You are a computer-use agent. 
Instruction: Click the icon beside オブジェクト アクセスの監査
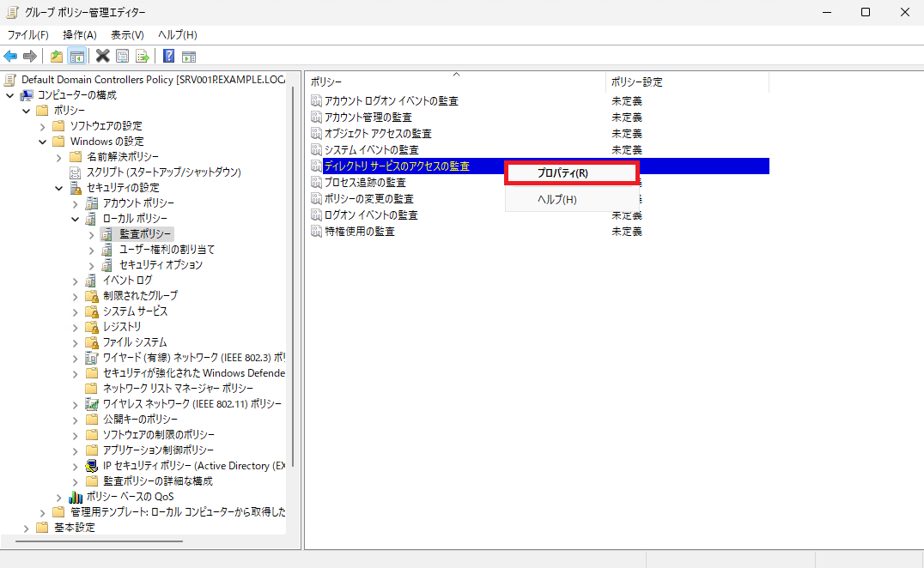(317, 134)
